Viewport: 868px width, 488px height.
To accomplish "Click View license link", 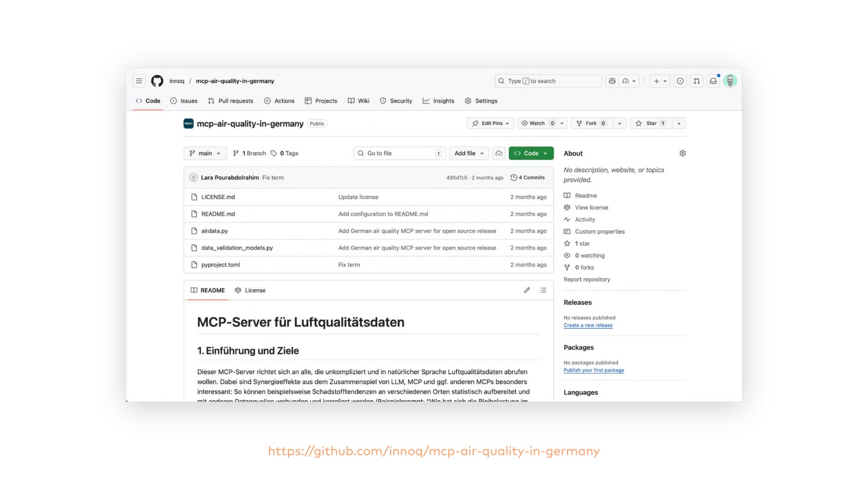I will click(x=586, y=208).
